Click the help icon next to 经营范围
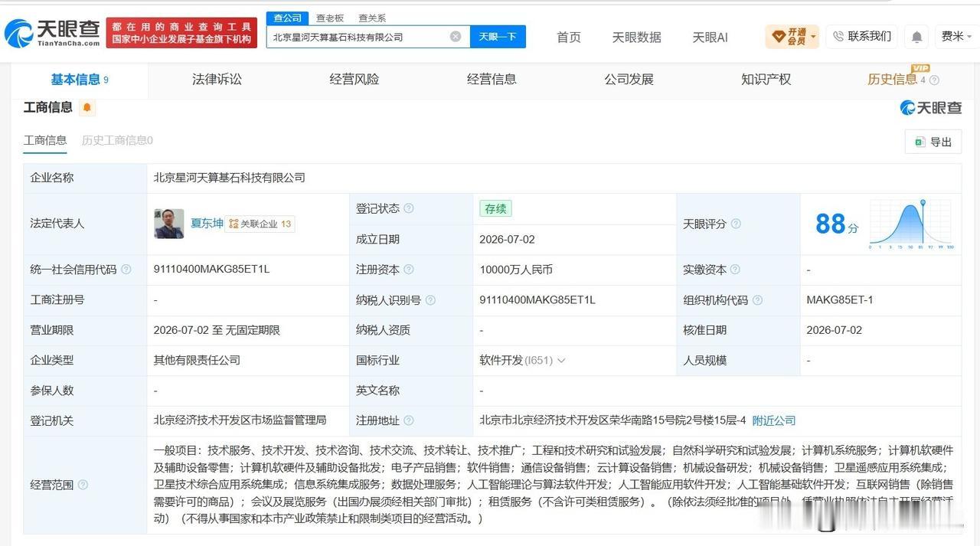 pos(83,485)
